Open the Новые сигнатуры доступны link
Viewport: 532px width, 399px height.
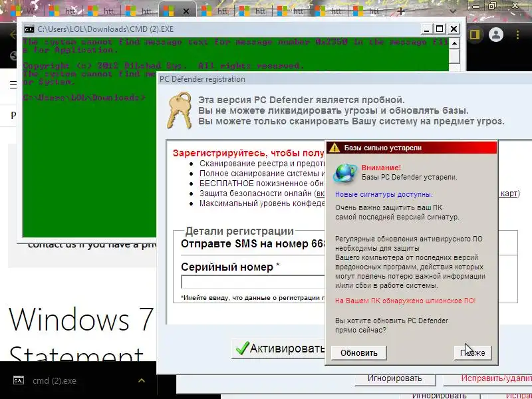(x=384, y=194)
